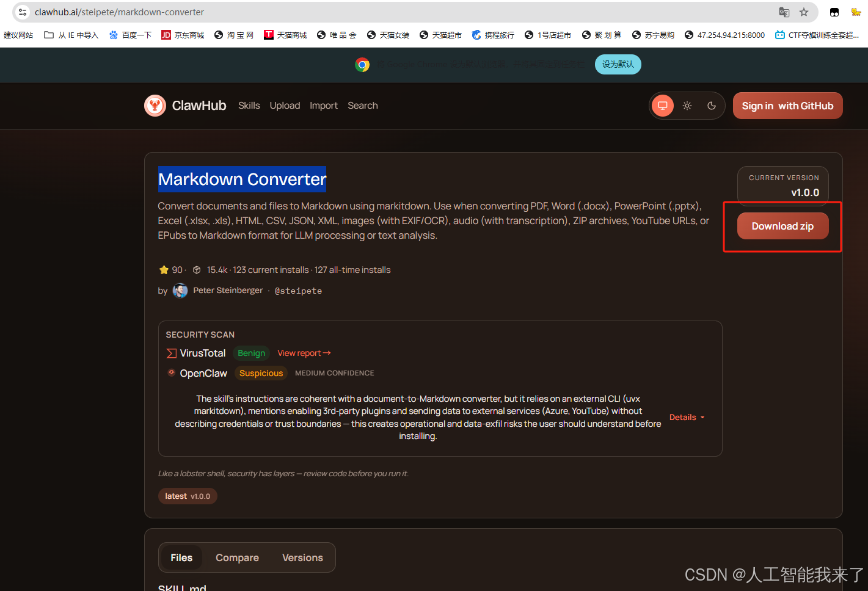Bookmark this page with the star icon
868x591 pixels.
(x=804, y=12)
